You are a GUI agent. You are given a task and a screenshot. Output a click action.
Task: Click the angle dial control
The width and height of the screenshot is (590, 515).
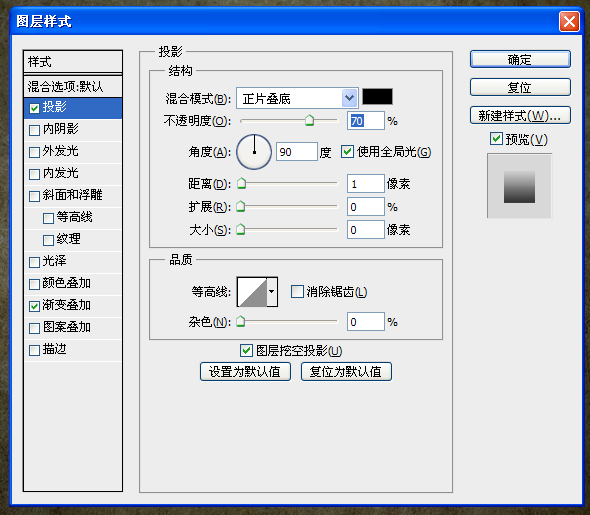pyautogui.click(x=254, y=152)
